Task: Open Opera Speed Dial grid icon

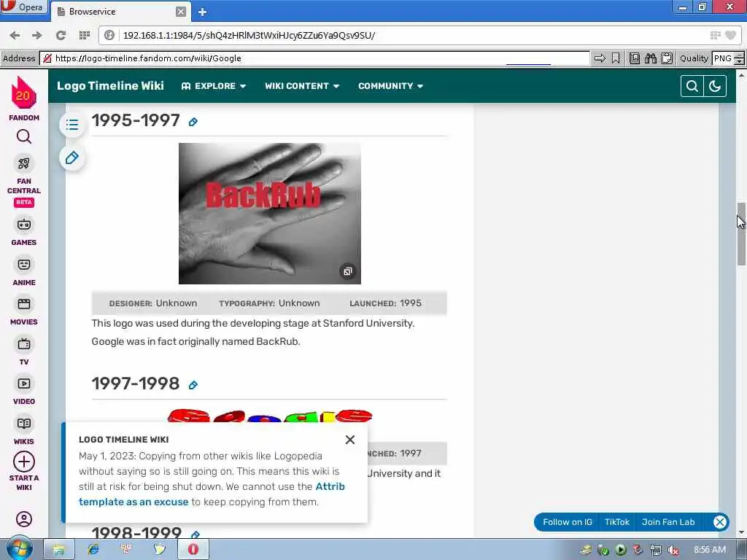Action: tap(85, 35)
